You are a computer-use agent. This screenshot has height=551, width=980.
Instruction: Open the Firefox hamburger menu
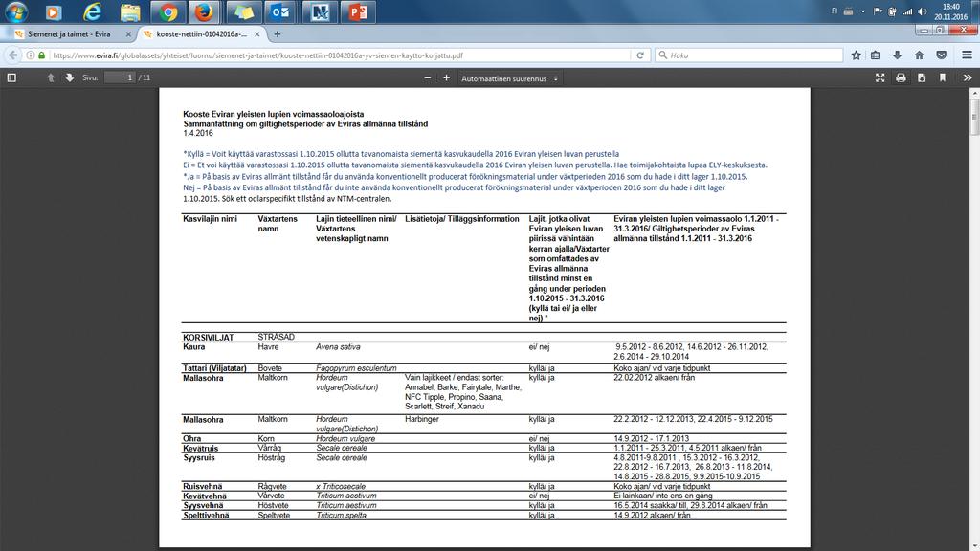click(x=967, y=55)
